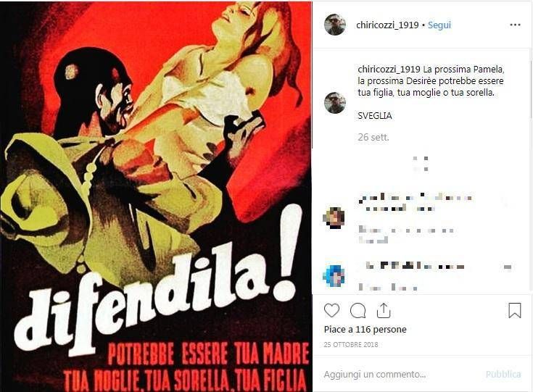Screen dimensions: 533x392
Task: Follow the account via Segui
Action: click(439, 25)
